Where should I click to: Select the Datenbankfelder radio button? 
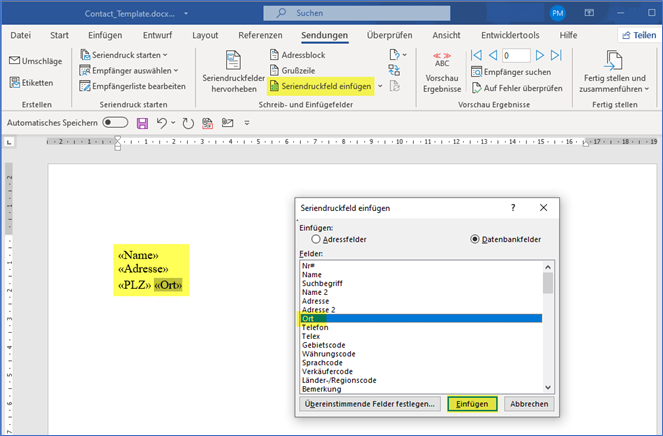(475, 240)
